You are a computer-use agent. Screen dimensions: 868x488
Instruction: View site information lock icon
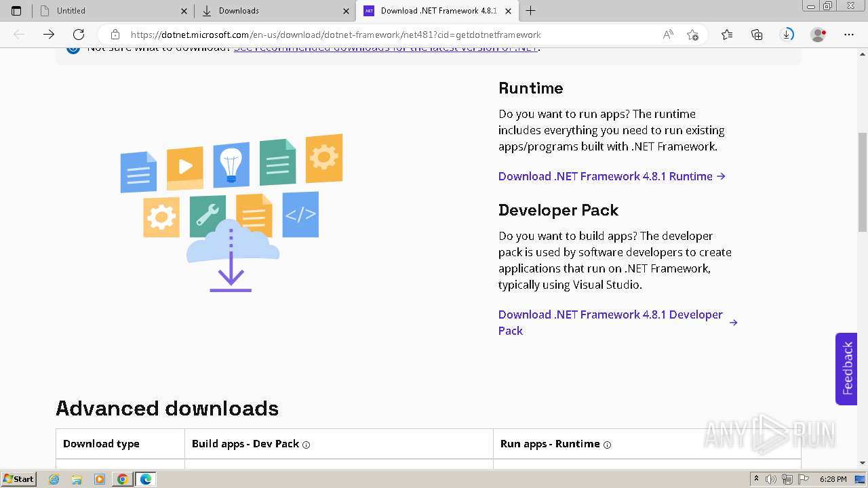click(x=115, y=35)
